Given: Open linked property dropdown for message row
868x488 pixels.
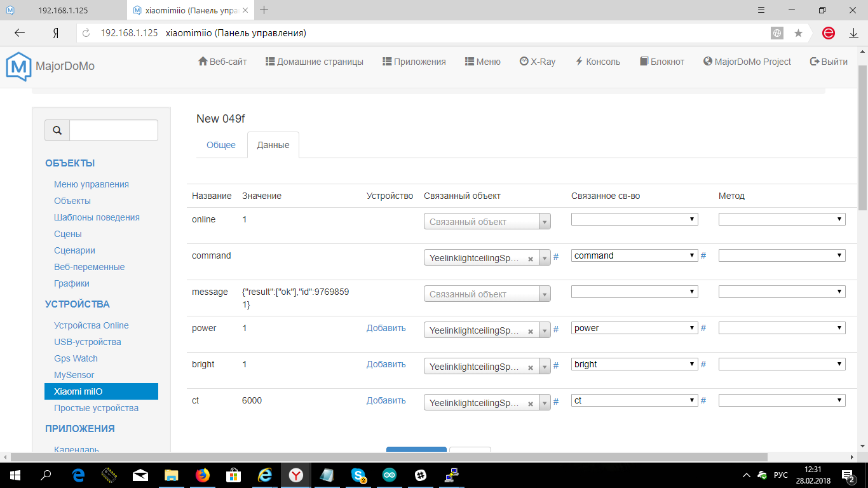Looking at the screenshot, I should coord(634,292).
